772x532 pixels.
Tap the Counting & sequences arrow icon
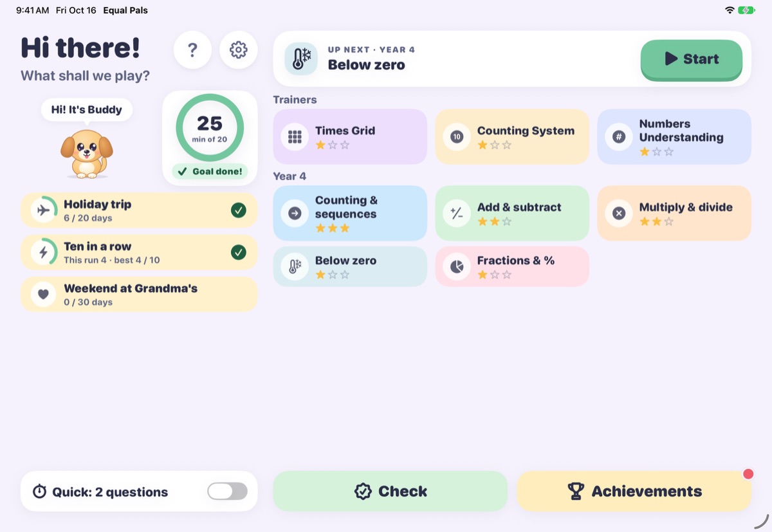point(295,214)
